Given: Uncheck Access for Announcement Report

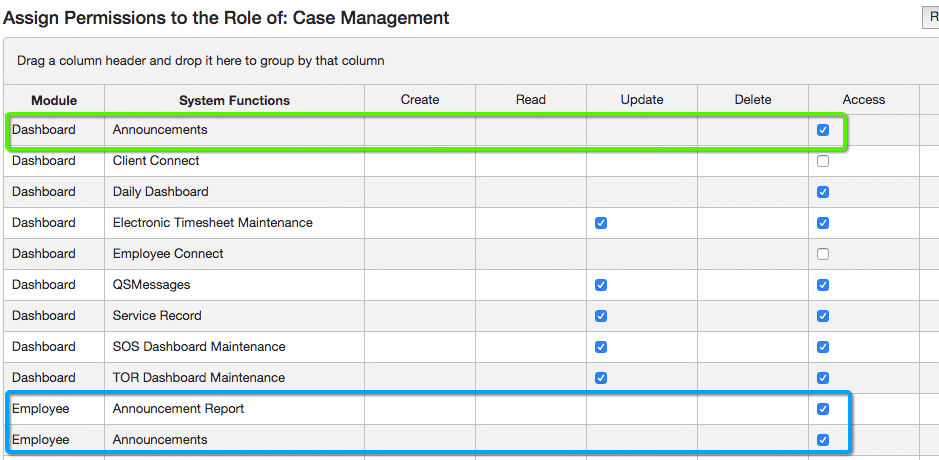Looking at the screenshot, I should pyautogui.click(x=822, y=409).
